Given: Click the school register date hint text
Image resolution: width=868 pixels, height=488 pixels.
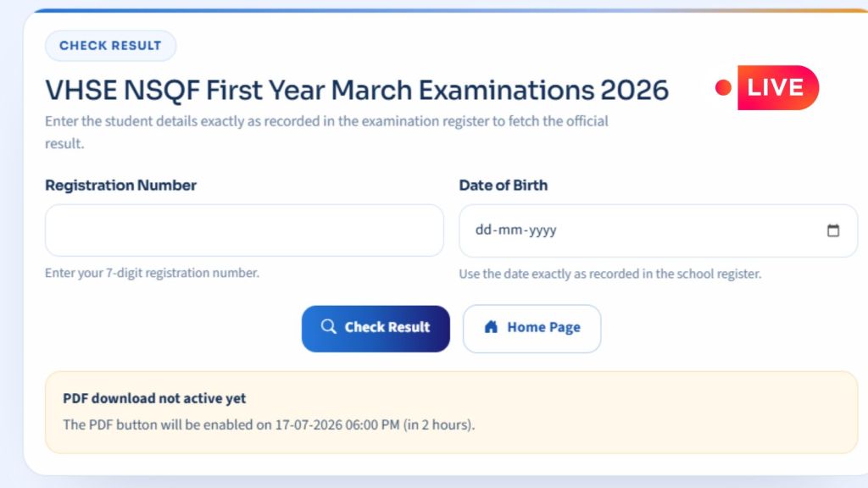Looking at the screenshot, I should 610,274.
